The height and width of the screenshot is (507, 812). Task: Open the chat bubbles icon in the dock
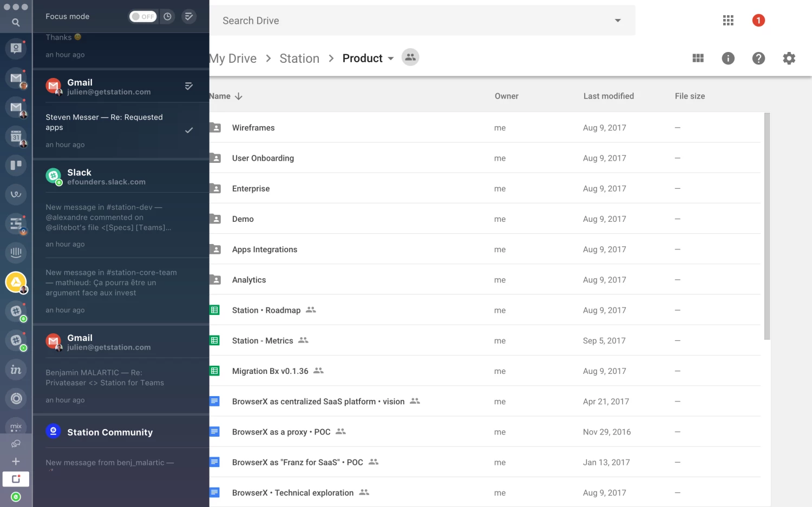coord(16,444)
